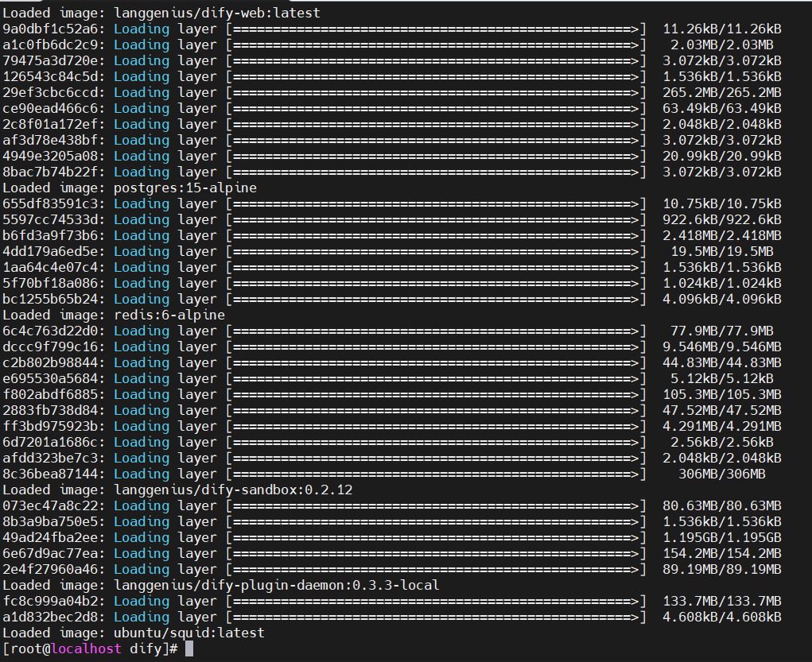Viewport: 812px width, 662px height.
Task: Click the 105.3MB/105.3MB size value
Action: coord(722,394)
